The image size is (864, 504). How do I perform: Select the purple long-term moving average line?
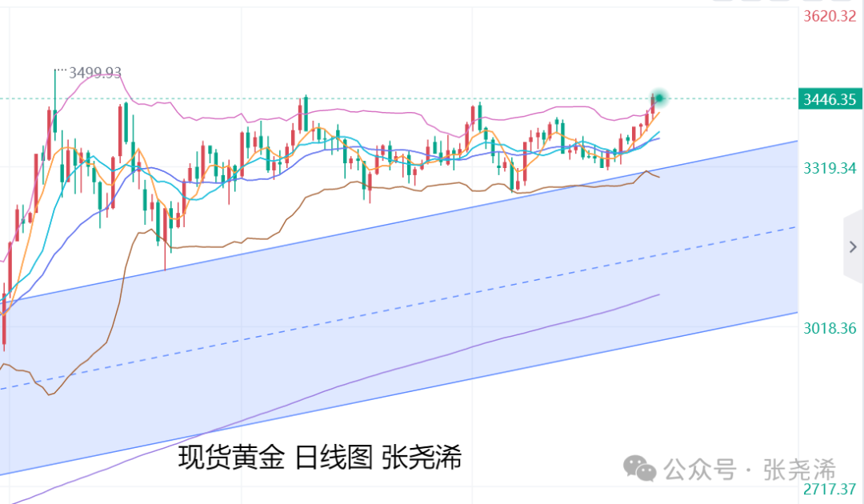pyautogui.click(x=480, y=345)
